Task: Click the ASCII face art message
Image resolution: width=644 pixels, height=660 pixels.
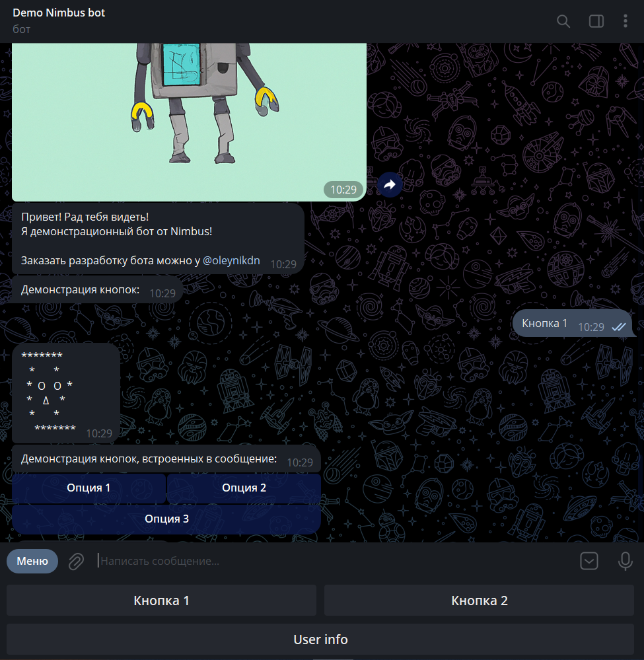Action: (x=66, y=392)
